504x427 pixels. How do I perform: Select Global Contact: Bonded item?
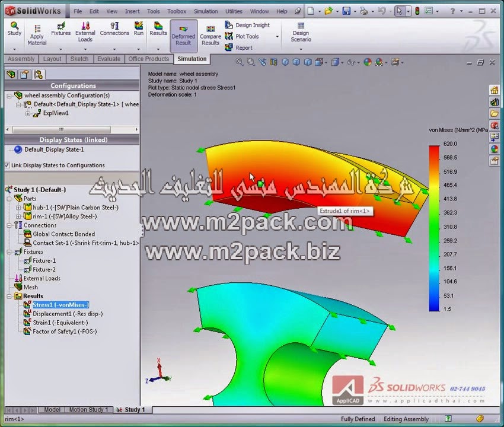pyautogui.click(x=63, y=234)
